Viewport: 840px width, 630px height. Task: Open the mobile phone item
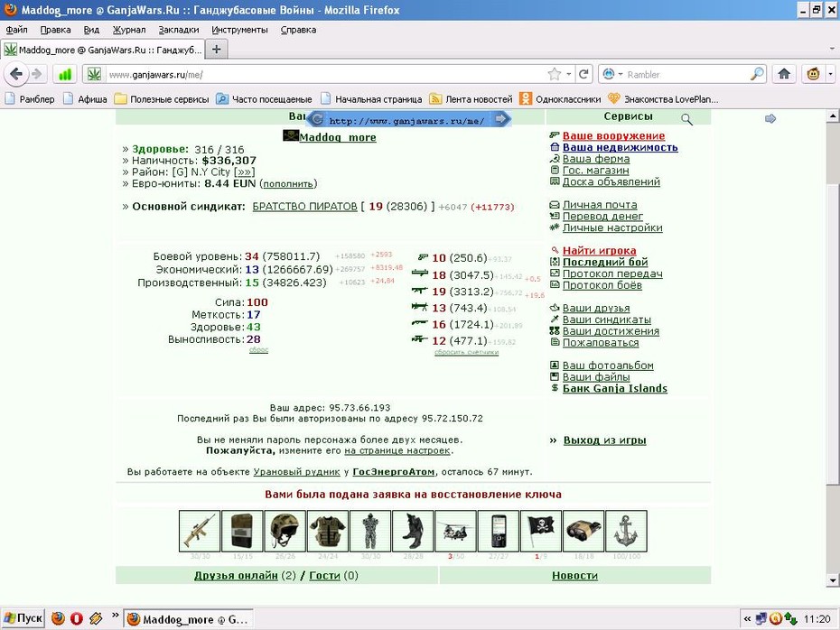pyautogui.click(x=499, y=531)
